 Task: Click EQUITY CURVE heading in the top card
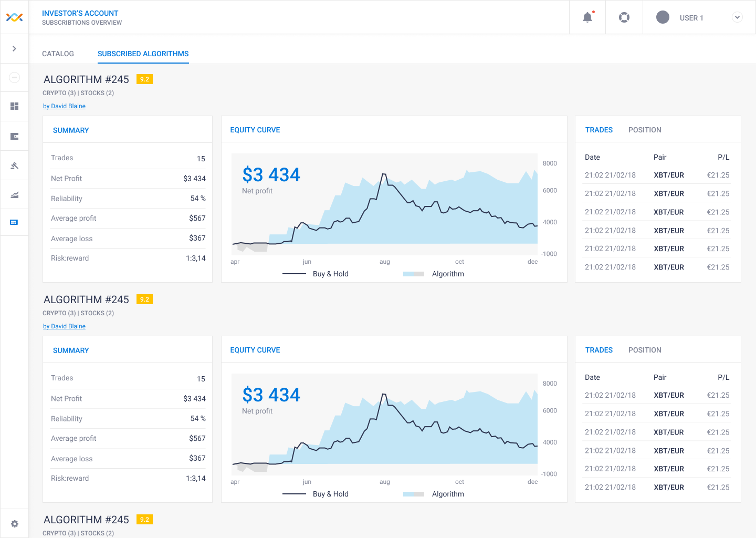(x=255, y=130)
